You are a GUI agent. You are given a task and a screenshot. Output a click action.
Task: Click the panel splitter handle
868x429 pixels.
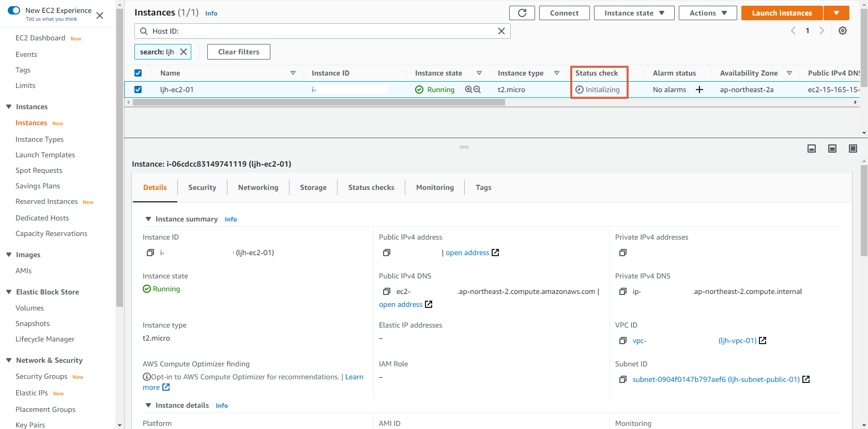464,147
